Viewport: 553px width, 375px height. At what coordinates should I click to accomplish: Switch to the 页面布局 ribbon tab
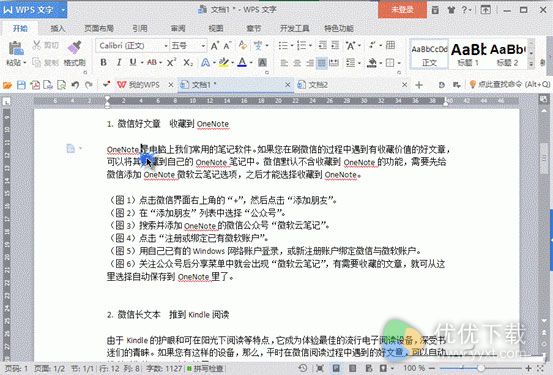[x=99, y=29]
